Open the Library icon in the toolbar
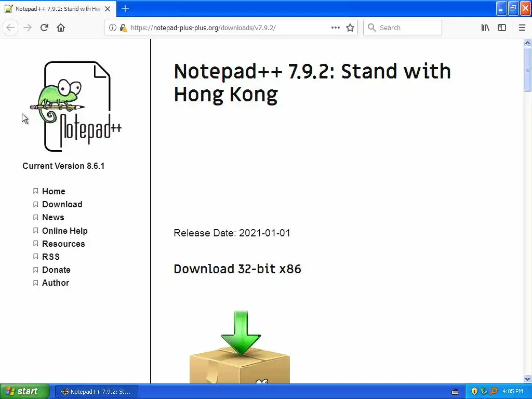 [x=485, y=28]
